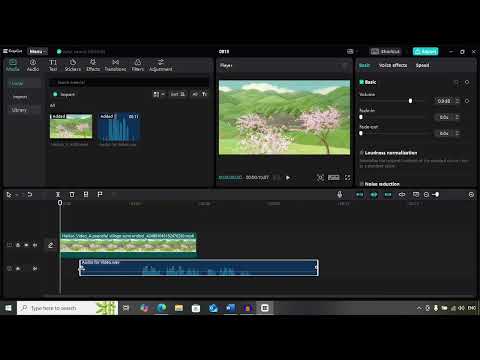
Task: Click the green Import button
Action: tap(64, 94)
